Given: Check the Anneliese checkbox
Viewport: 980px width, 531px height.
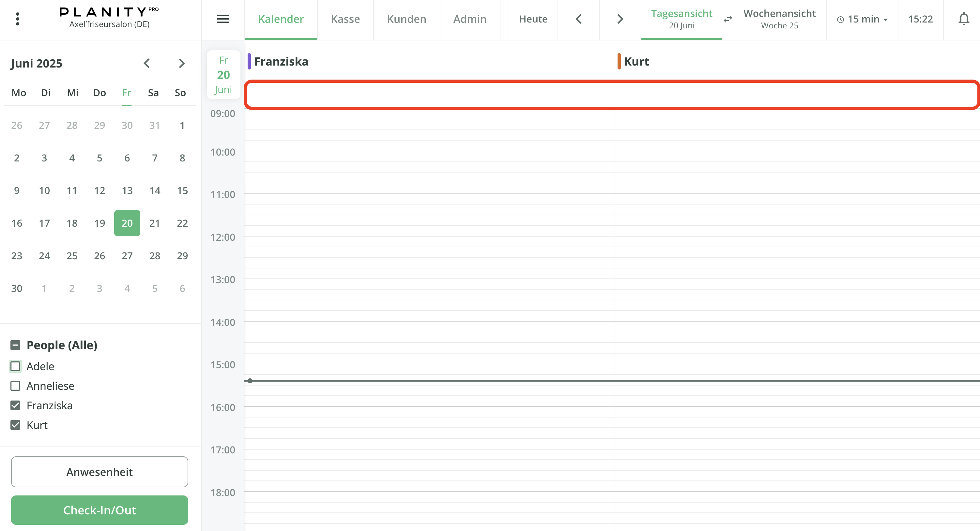Looking at the screenshot, I should click(x=15, y=386).
